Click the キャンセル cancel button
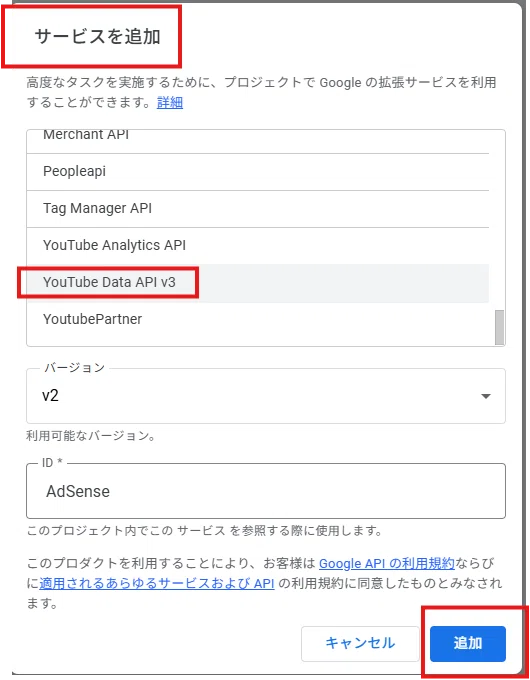The width and height of the screenshot is (530, 680). (360, 643)
